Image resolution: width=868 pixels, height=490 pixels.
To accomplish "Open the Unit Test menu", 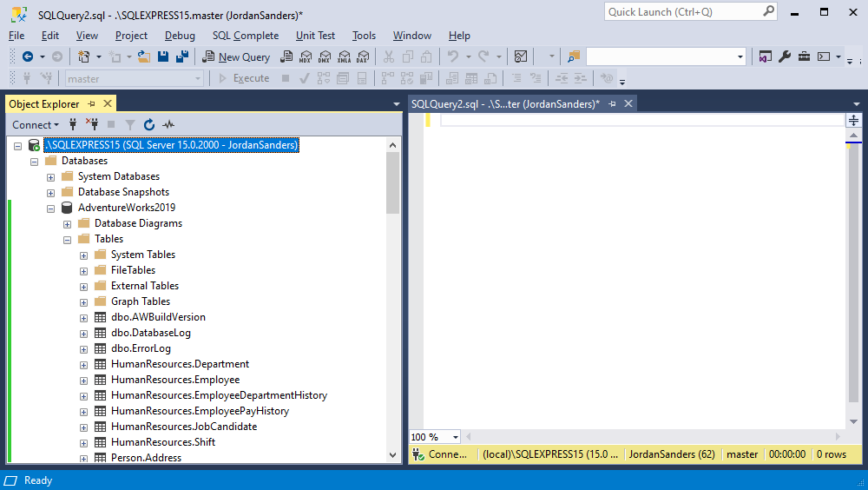I will [x=316, y=36].
